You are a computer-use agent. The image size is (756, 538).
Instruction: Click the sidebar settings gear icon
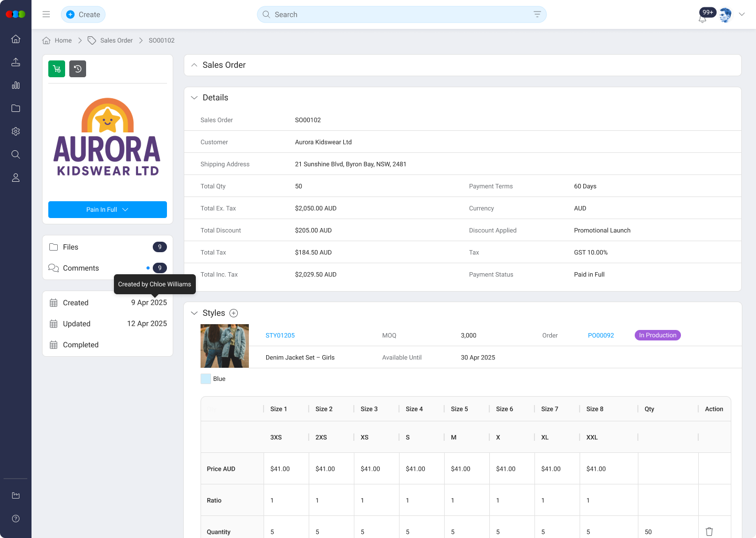(16, 131)
